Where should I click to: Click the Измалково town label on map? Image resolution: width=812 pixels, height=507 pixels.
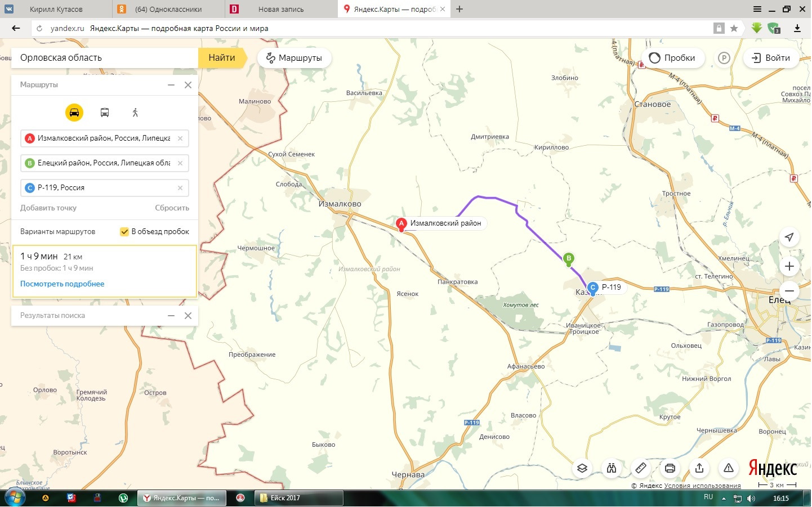340,204
